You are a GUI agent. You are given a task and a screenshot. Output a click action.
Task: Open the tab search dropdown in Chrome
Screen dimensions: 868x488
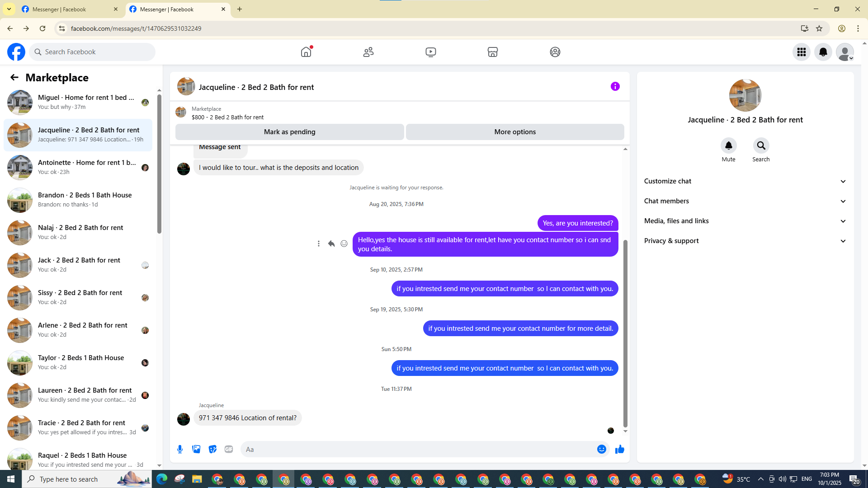point(9,9)
